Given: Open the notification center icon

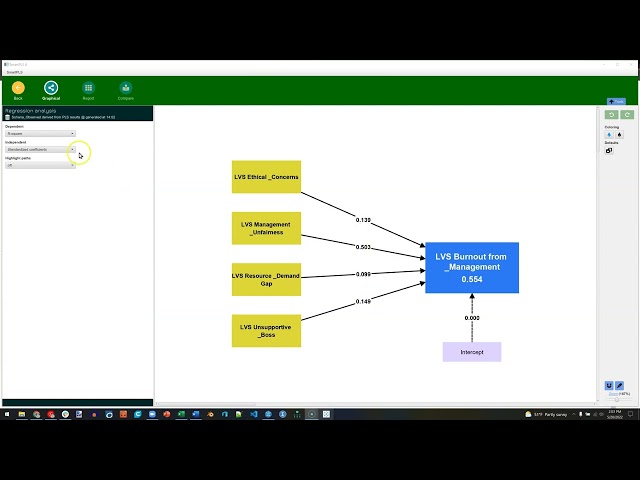Looking at the screenshot, I should pos(631,414).
